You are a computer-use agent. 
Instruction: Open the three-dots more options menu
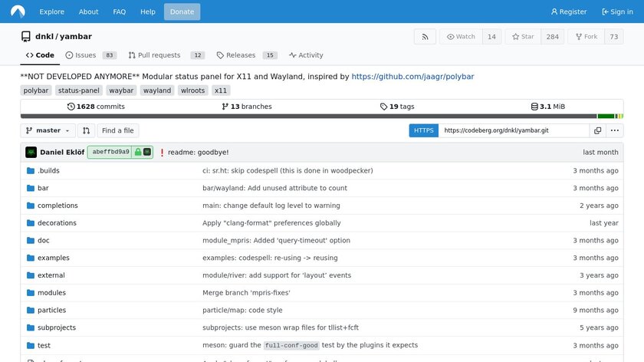pyautogui.click(x=615, y=130)
